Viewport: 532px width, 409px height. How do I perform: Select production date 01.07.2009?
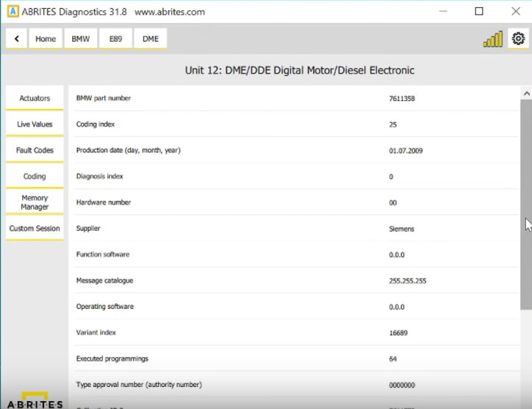tap(405, 151)
